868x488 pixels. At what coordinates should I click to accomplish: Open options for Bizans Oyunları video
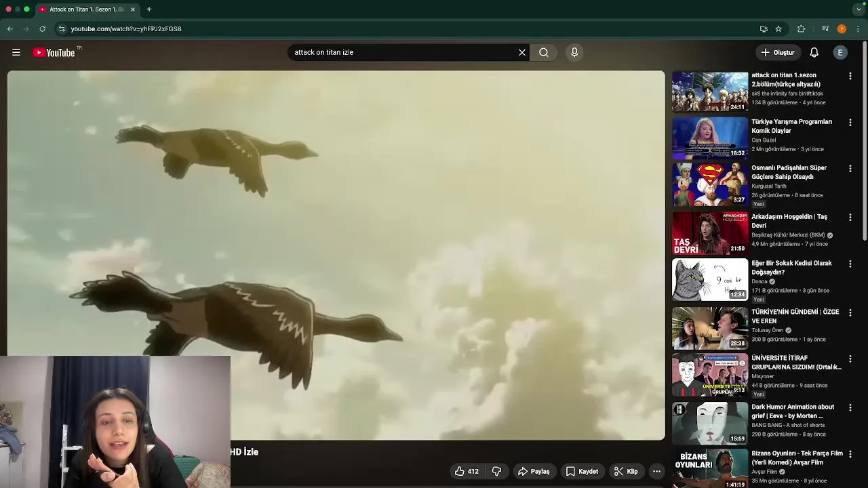(850, 454)
